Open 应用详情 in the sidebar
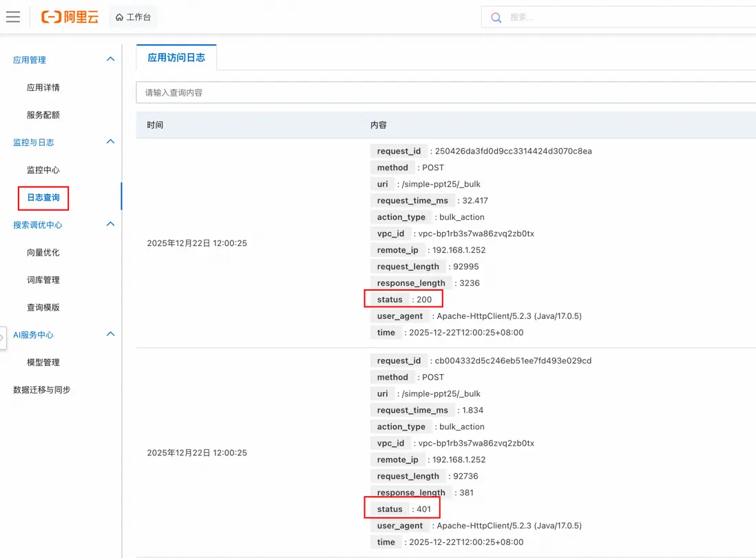This screenshot has height=558, width=756. coord(43,87)
